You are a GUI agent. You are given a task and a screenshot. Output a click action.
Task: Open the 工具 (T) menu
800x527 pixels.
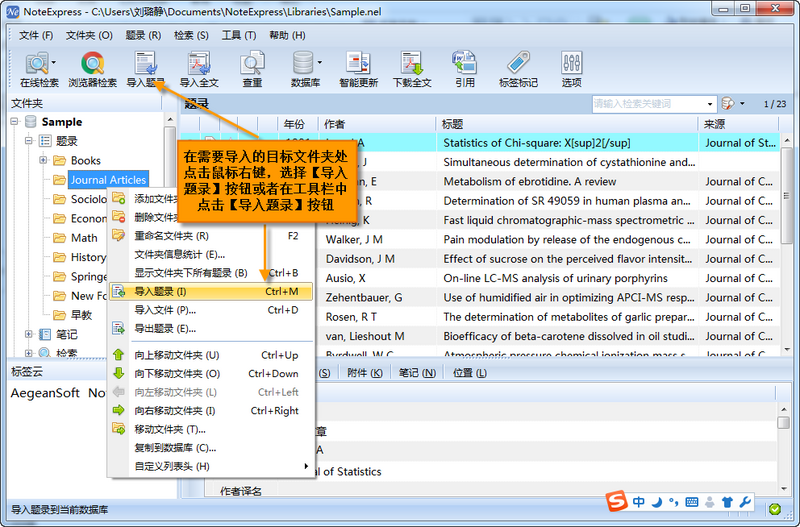[239, 35]
